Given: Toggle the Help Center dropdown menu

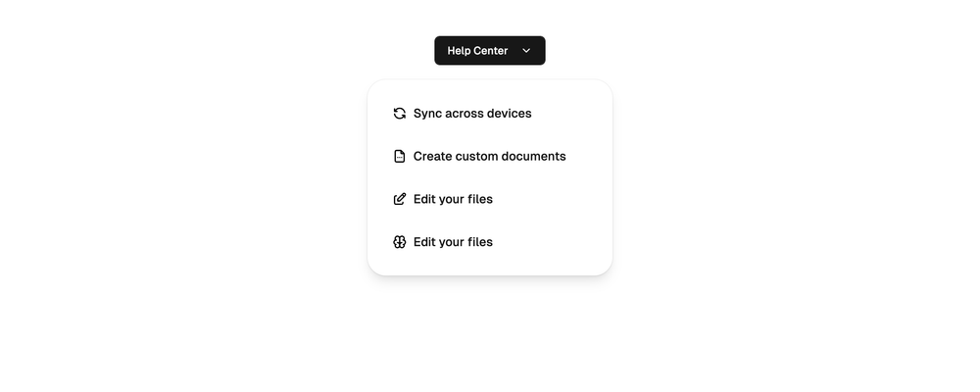Looking at the screenshot, I should pyautogui.click(x=490, y=51).
